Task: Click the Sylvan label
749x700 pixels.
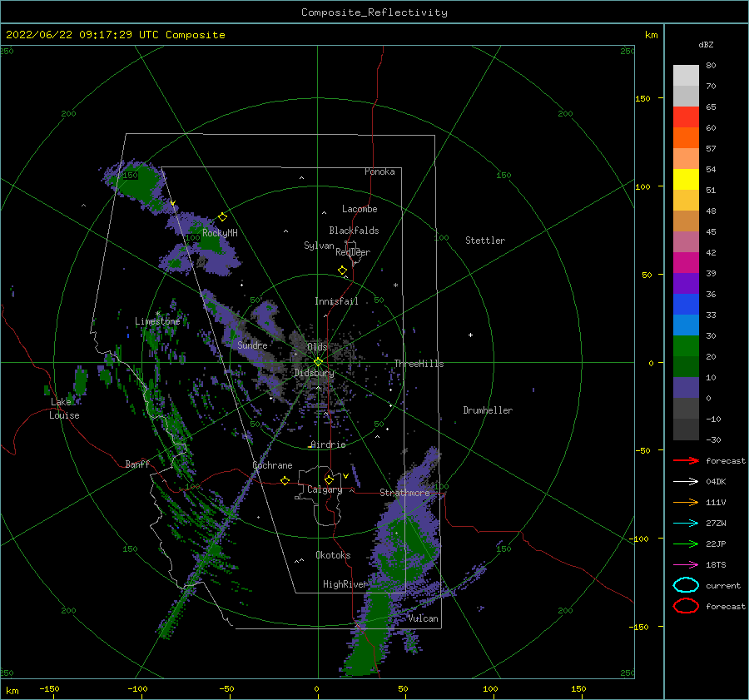Action: (319, 246)
